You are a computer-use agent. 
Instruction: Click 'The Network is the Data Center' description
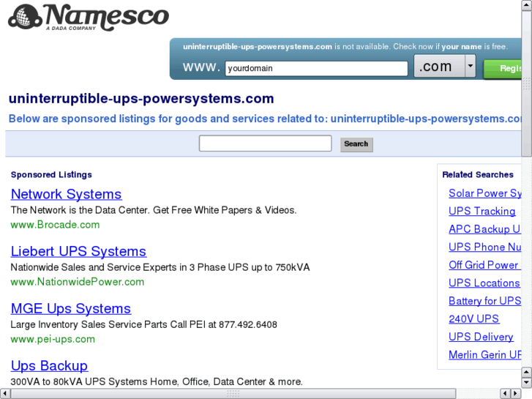click(x=154, y=210)
